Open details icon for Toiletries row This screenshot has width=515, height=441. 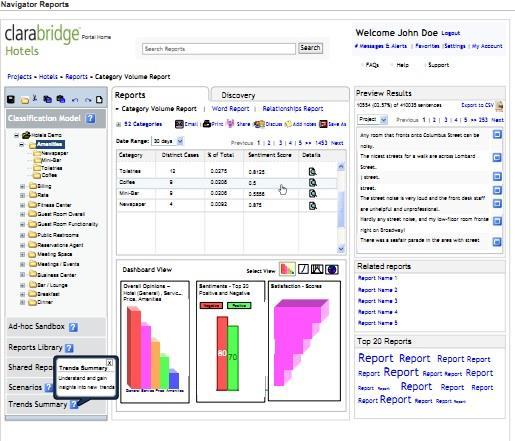click(312, 172)
